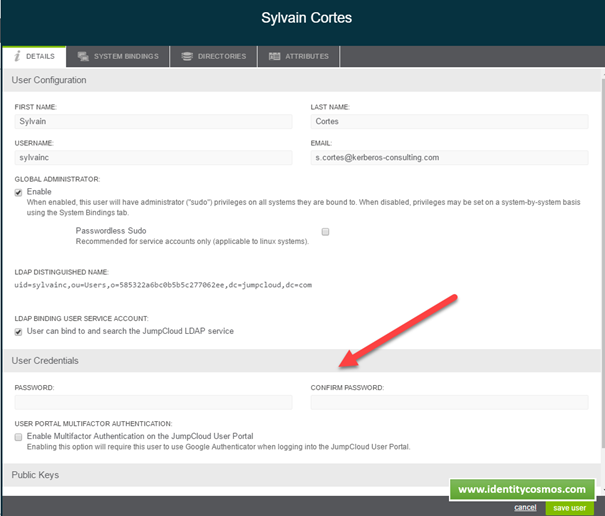Open the Details tab
This screenshot has height=516, width=605.
tap(34, 56)
